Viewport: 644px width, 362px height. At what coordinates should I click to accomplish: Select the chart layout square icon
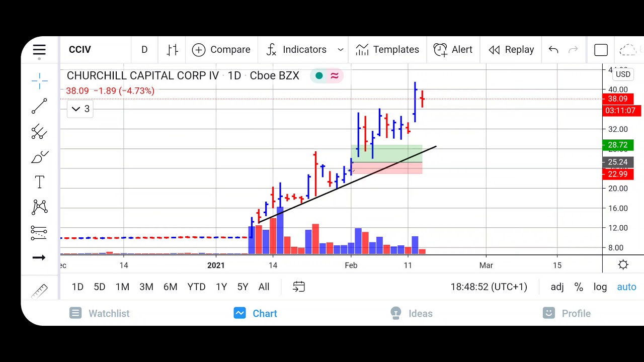(601, 50)
